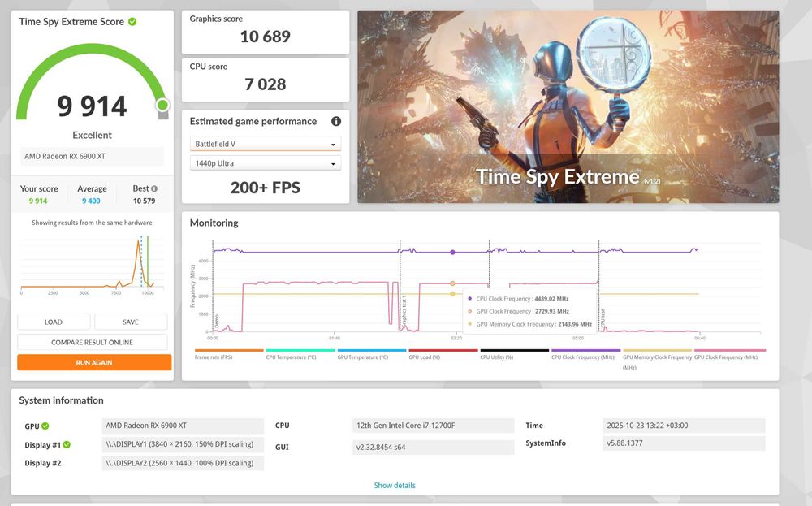
Task: Click Your score value 9 914
Action: 38,201
